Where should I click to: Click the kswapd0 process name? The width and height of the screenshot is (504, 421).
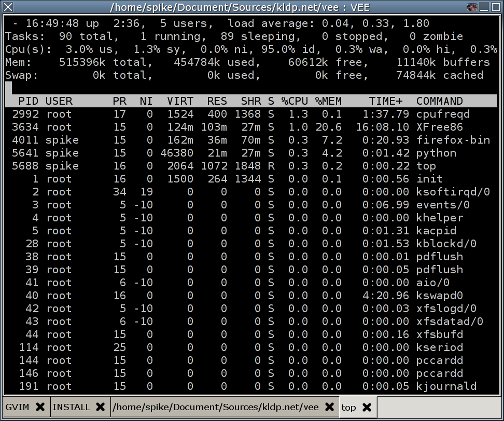pyautogui.click(x=439, y=296)
